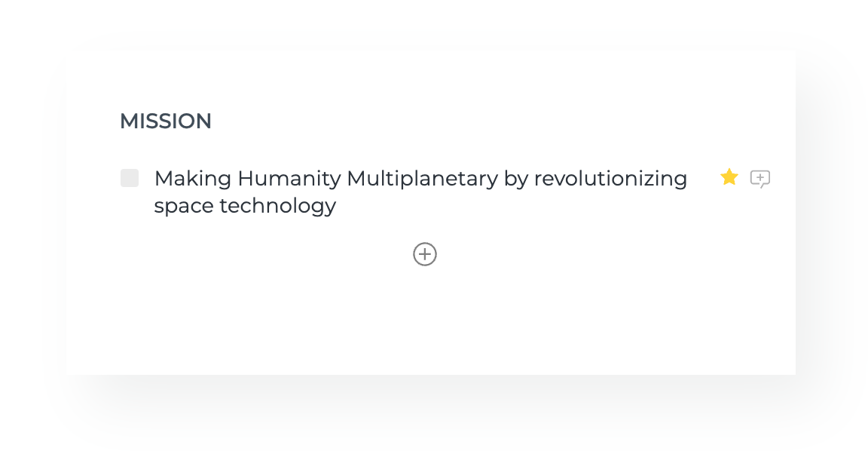868x451 pixels.
Task: Tick the checkbox beside the mission statement
Action: (x=130, y=179)
